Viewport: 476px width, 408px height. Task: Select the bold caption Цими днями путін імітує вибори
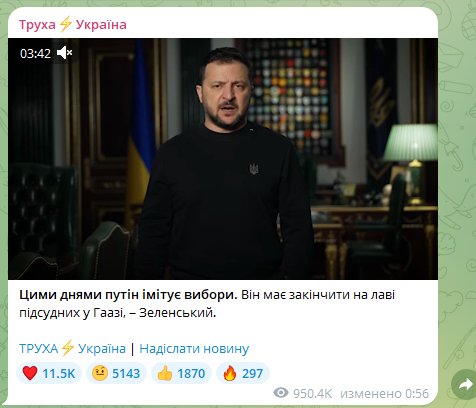[128, 295]
